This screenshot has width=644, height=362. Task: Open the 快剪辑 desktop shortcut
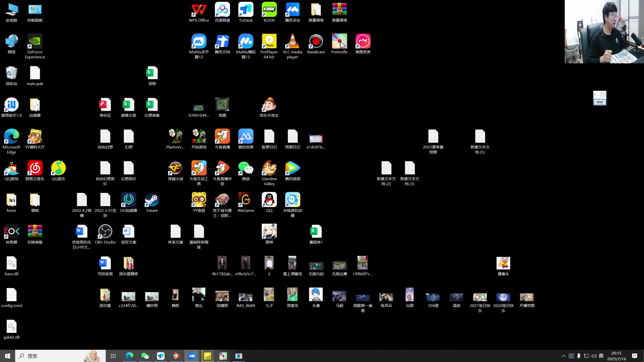point(11,234)
